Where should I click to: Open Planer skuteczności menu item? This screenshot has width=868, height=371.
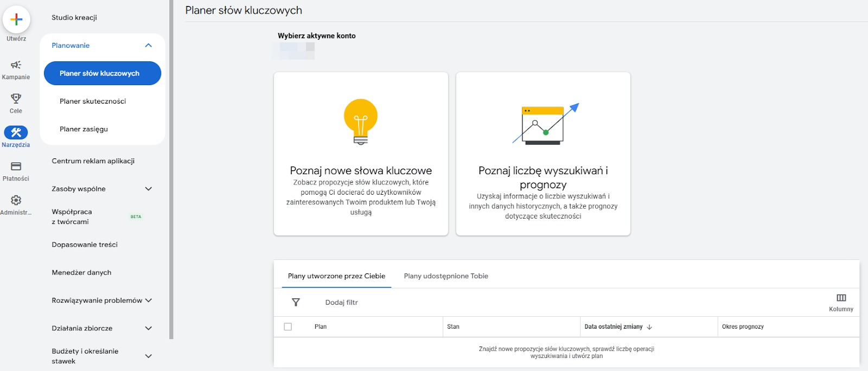click(93, 101)
